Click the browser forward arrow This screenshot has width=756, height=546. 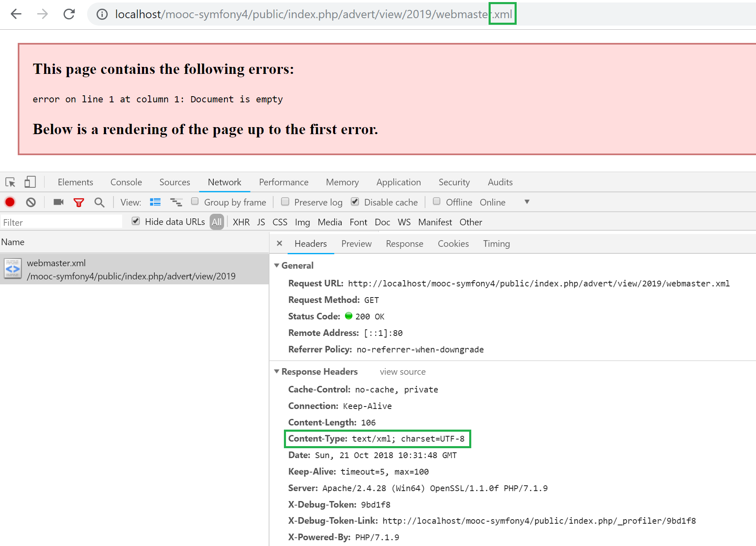(42, 14)
